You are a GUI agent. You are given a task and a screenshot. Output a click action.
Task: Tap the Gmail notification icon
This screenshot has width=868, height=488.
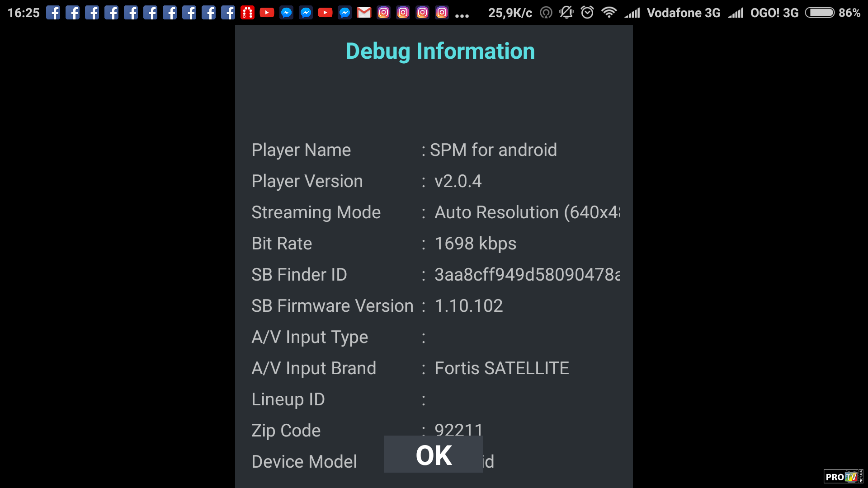click(x=364, y=13)
